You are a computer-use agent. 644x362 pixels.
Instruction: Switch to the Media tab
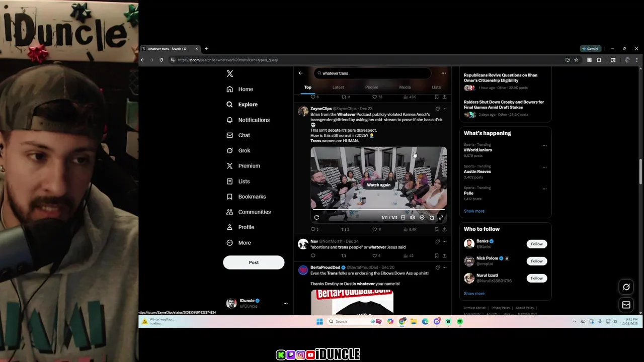coord(405,87)
